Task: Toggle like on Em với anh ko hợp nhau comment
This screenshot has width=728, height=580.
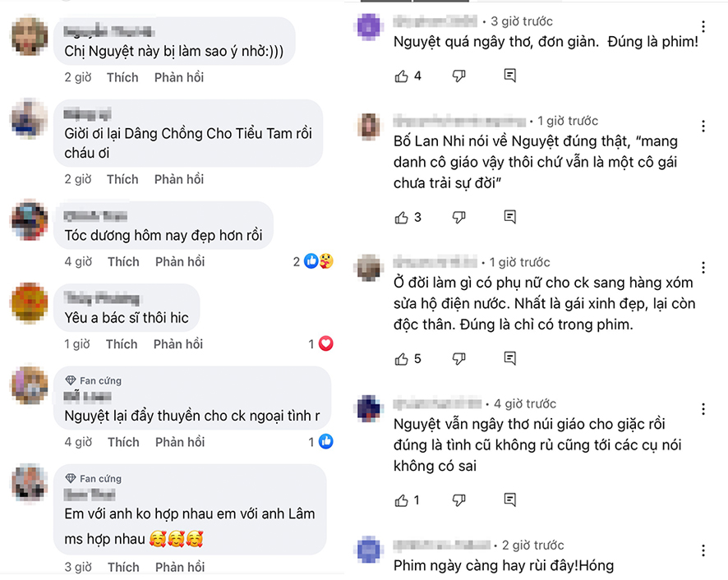Action: click(x=122, y=567)
